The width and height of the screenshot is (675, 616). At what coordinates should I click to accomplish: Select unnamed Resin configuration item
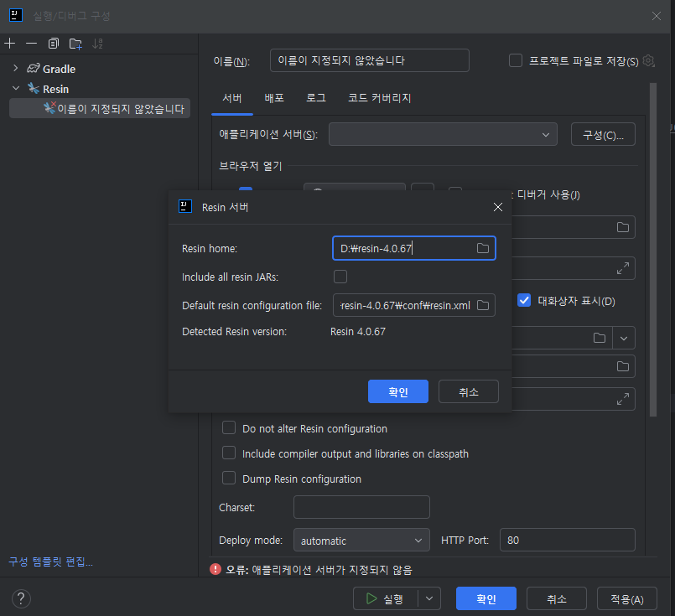click(100, 108)
